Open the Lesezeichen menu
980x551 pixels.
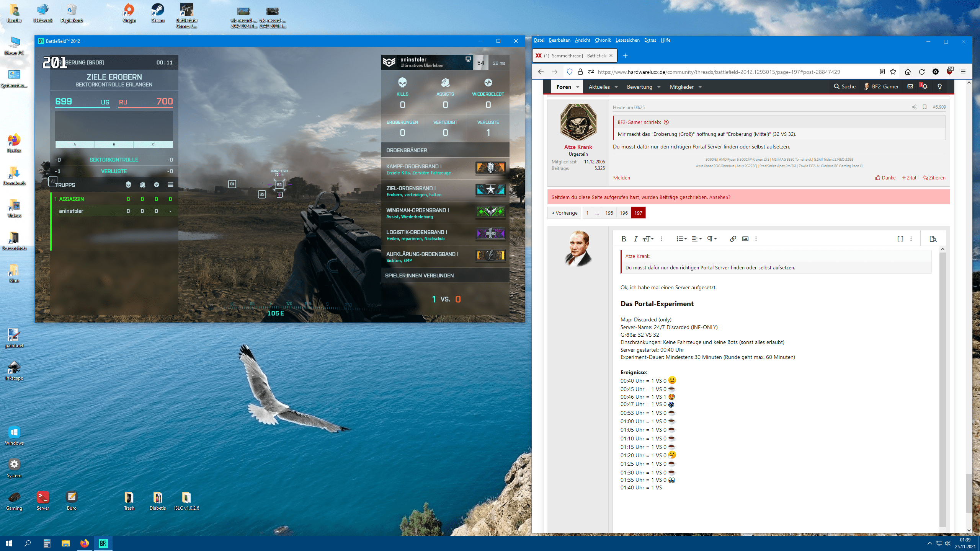click(x=627, y=40)
